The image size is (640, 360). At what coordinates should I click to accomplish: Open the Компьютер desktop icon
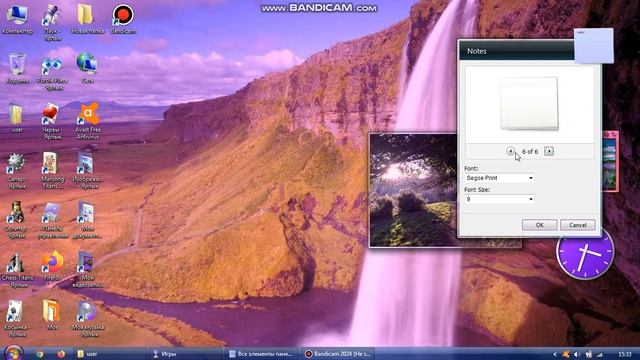pyautogui.click(x=17, y=18)
